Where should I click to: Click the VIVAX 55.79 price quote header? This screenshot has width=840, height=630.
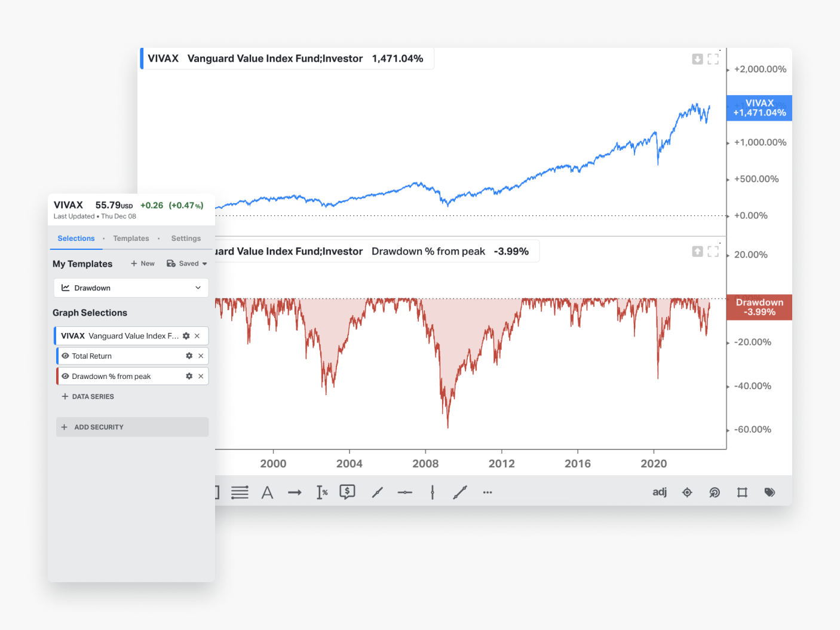click(128, 205)
